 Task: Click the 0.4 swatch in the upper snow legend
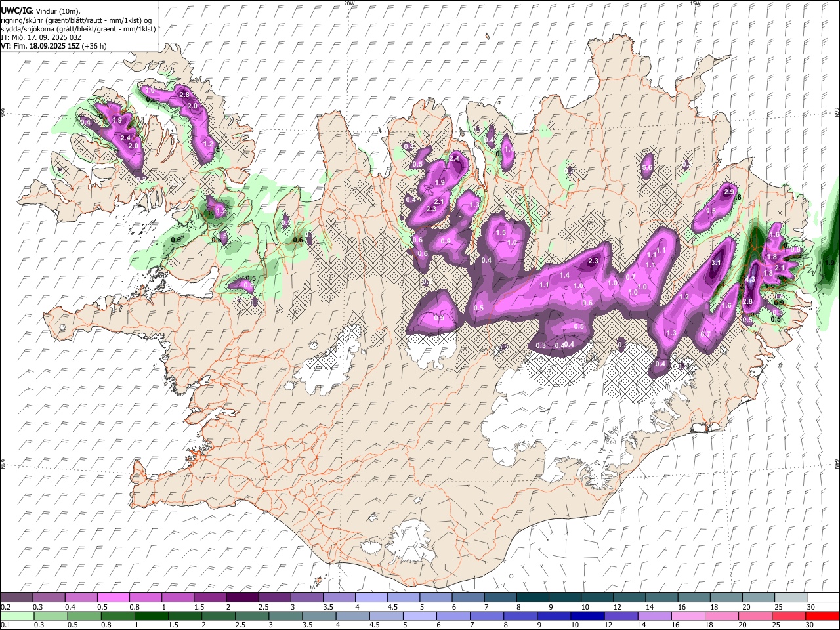point(81,597)
